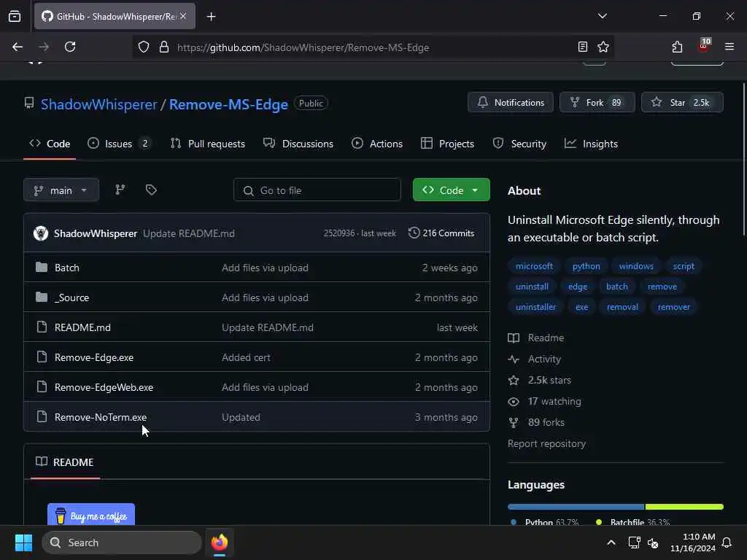Select the remover topic tag
Screen dimensions: 747x560
pyautogui.click(x=673, y=307)
